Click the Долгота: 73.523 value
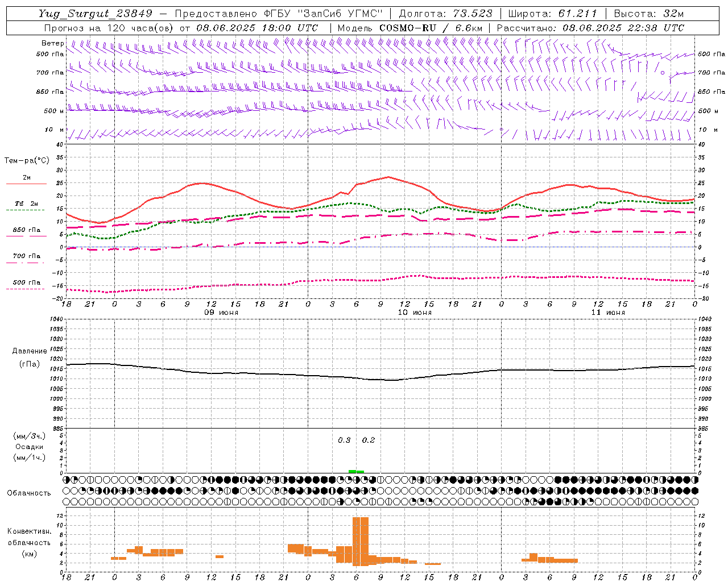Screen dimensions: 728x582 (446, 14)
